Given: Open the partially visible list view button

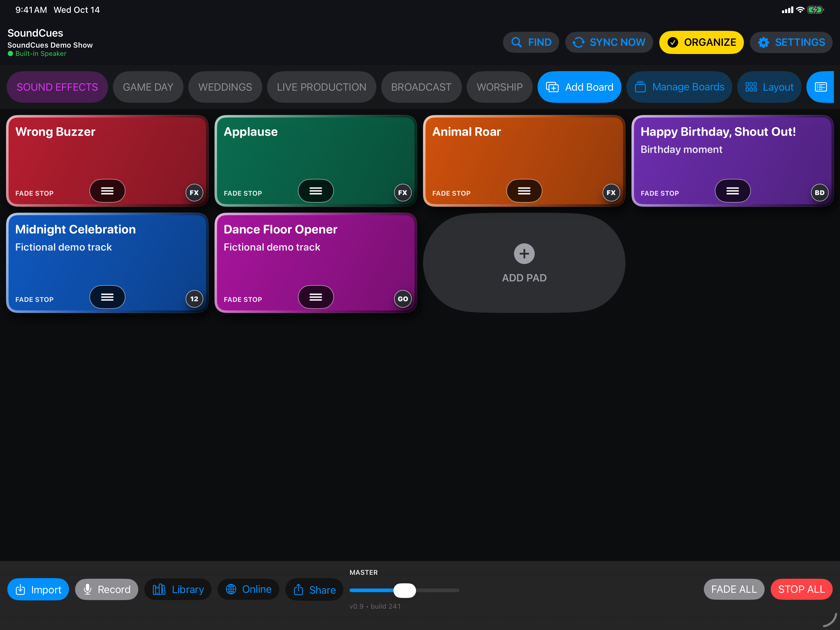Looking at the screenshot, I should [x=820, y=87].
